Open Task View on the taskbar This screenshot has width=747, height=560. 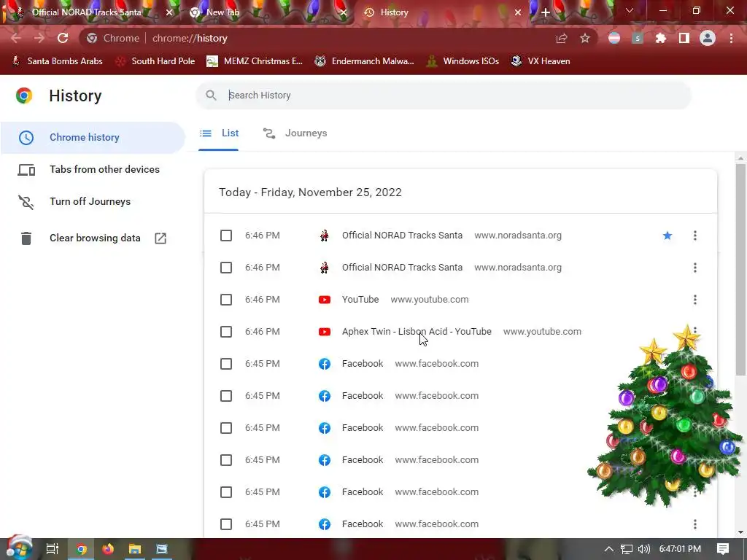pyautogui.click(x=53, y=549)
